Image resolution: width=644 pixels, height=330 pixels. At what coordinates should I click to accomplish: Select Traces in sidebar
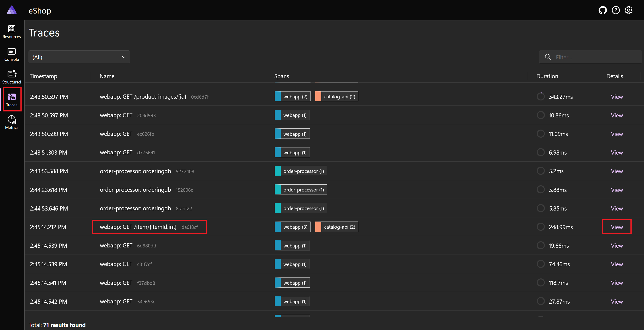tap(11, 100)
